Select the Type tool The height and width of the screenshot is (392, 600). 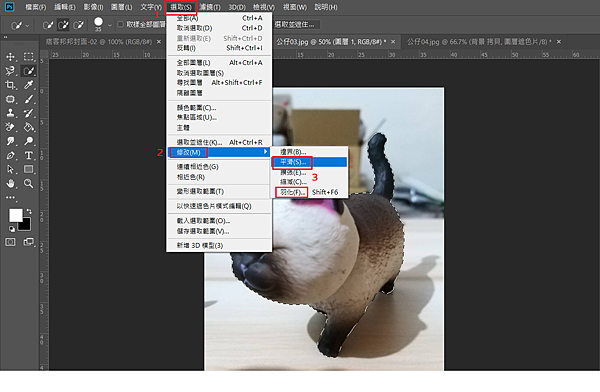point(29,155)
